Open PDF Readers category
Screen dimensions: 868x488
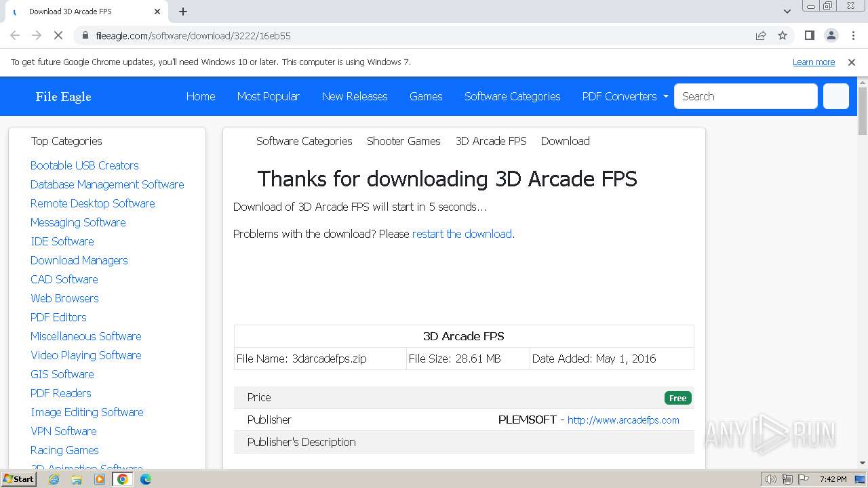click(x=60, y=393)
